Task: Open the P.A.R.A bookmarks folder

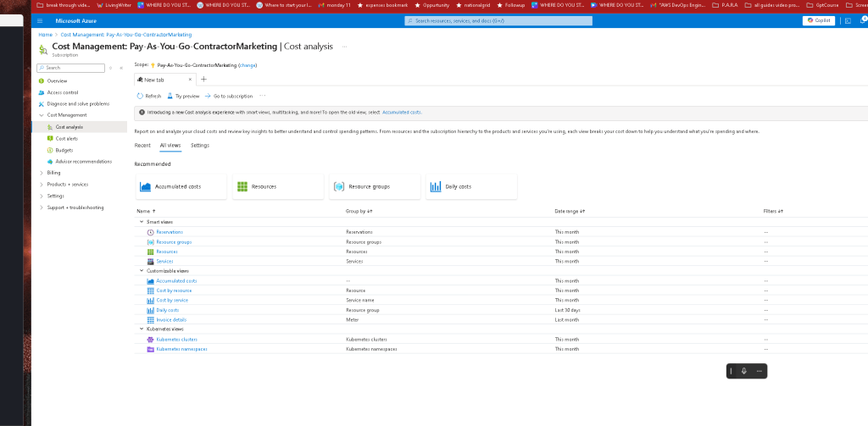Action: click(726, 5)
